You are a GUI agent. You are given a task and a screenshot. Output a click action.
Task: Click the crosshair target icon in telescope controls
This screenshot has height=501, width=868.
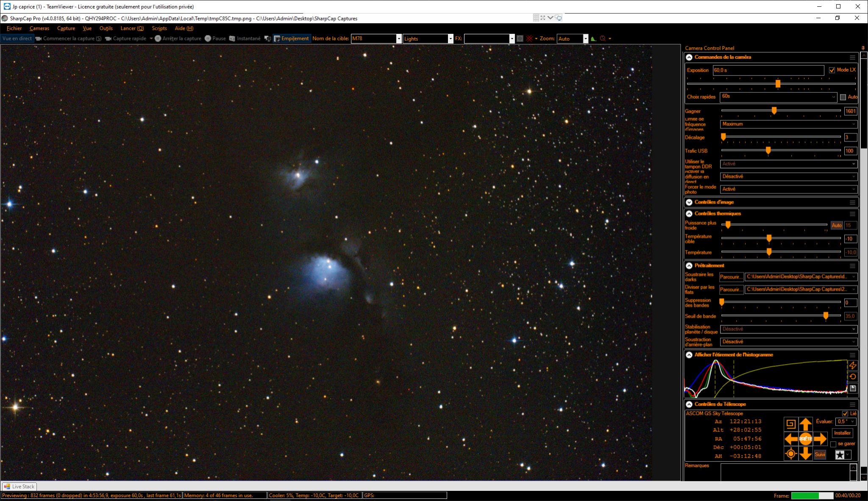tap(791, 454)
